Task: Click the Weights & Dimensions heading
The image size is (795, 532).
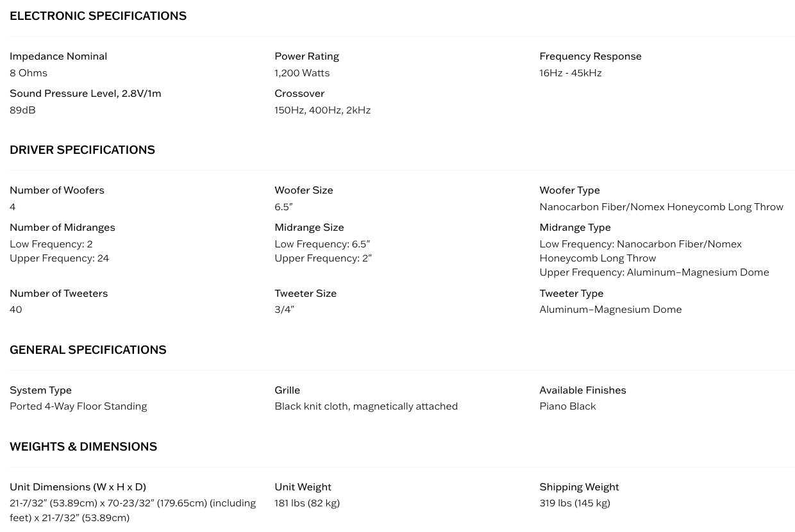Action: click(83, 446)
